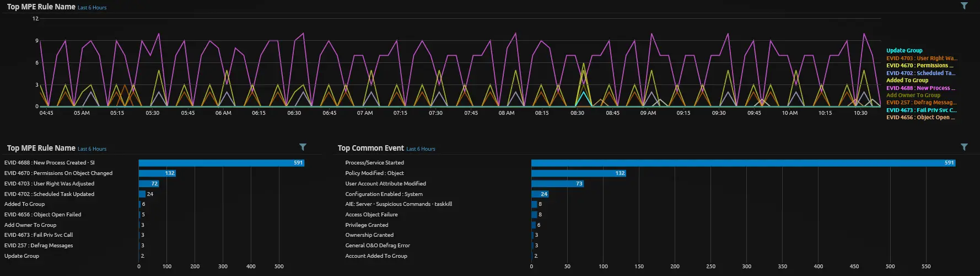This screenshot has width=980, height=276.
Task: Click the 04:45 time axis label
Action: tap(46, 113)
